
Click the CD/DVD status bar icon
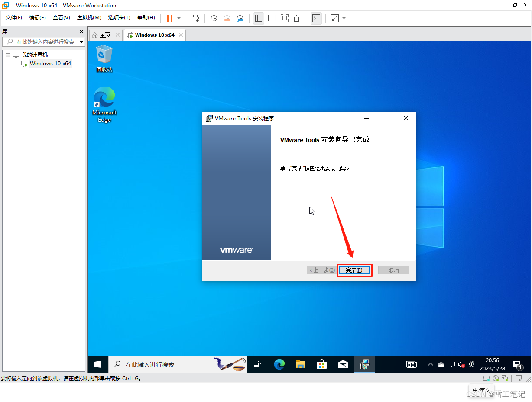(496, 378)
